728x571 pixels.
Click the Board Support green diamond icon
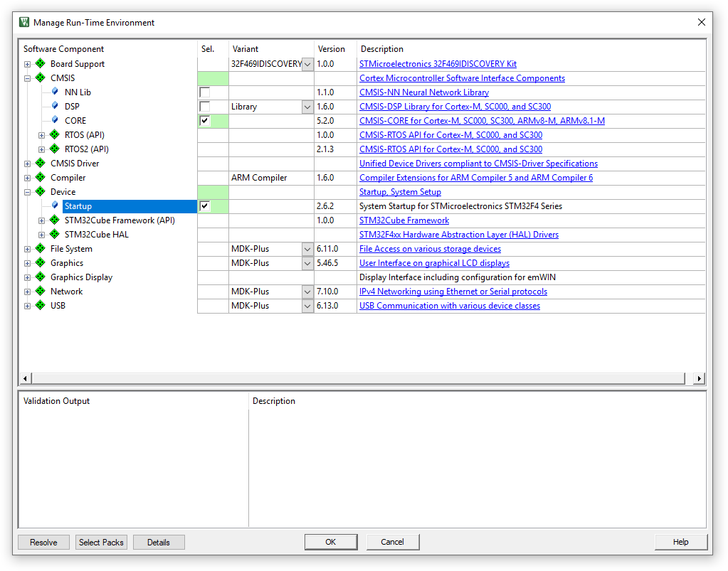41,63
